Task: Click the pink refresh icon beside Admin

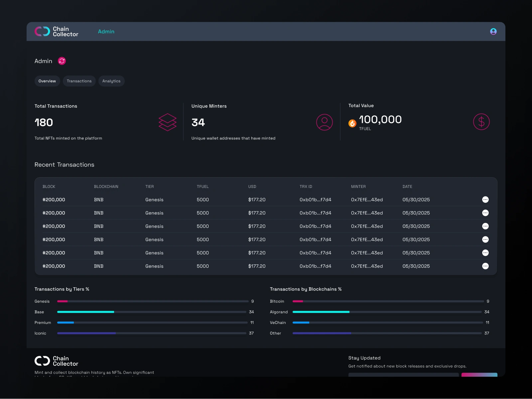Action: tap(62, 61)
